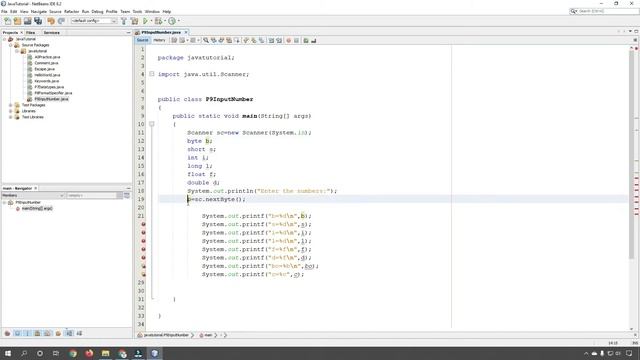
Task: Toggle Sort by Name in Navigator
Action: (x=69, y=333)
